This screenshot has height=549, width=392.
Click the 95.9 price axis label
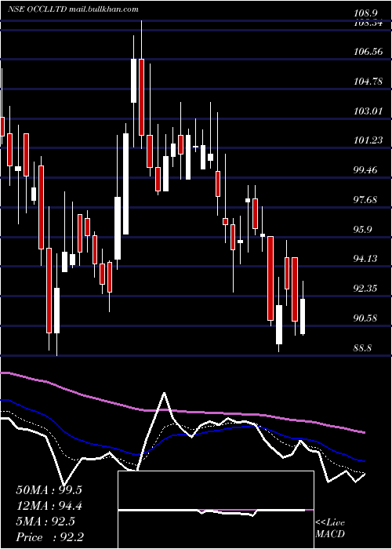pos(362,229)
